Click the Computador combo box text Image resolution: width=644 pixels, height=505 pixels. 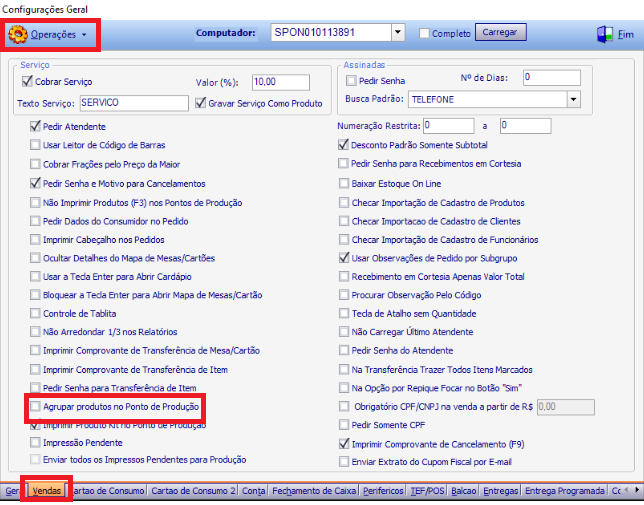(x=331, y=32)
